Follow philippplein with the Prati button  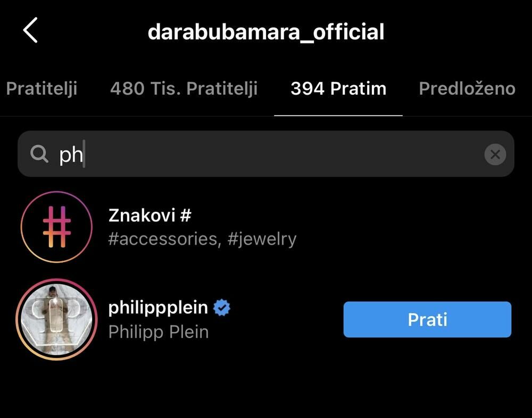427,319
